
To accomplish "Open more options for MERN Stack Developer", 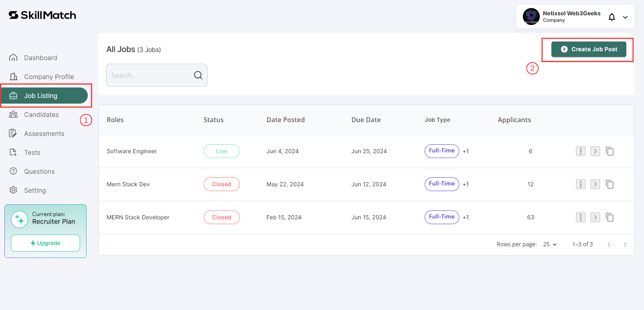I will click(581, 217).
